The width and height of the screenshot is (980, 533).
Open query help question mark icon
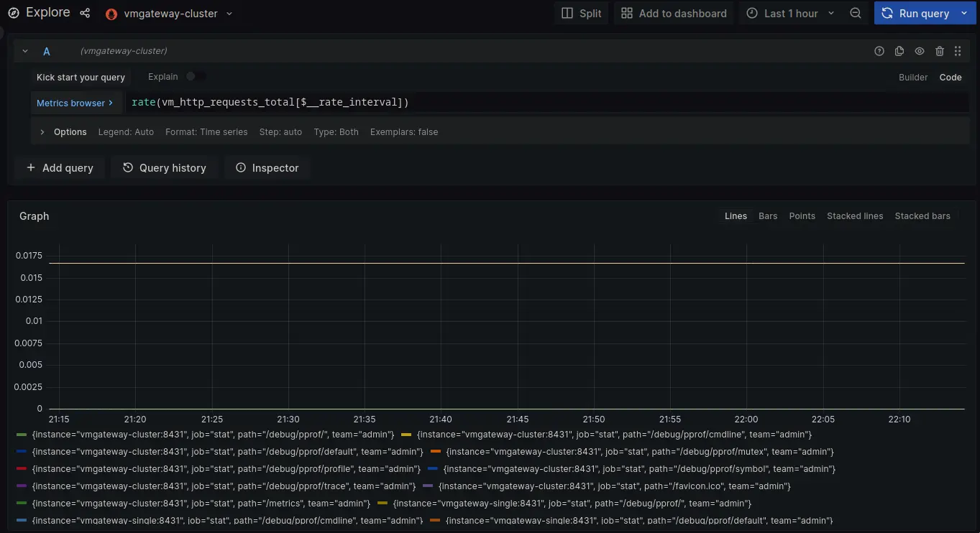coord(879,51)
